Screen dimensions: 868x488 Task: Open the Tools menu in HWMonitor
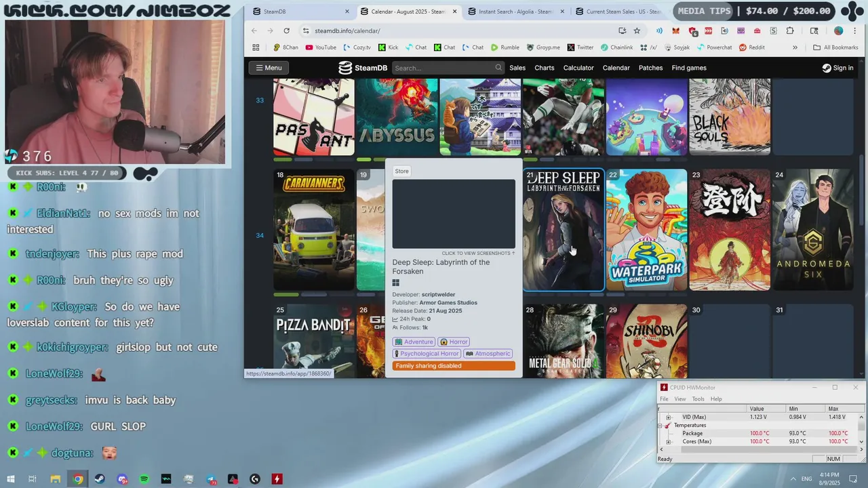(698, 399)
